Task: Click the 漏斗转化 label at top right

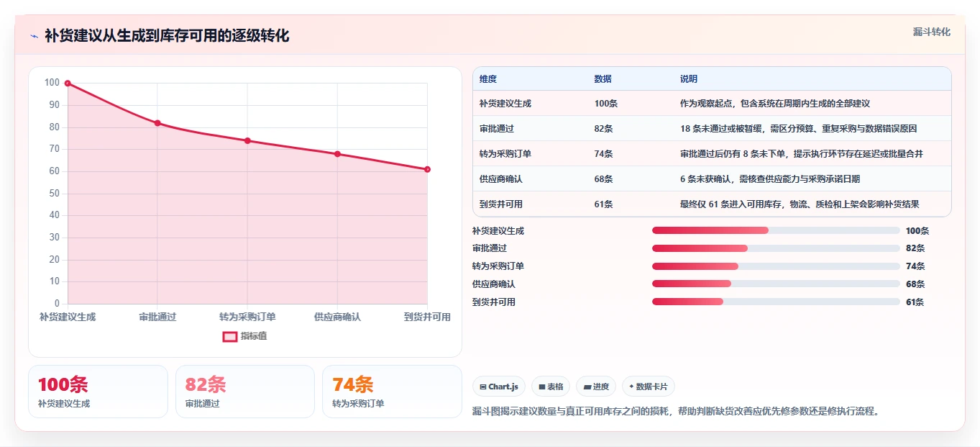Action: pyautogui.click(x=932, y=32)
